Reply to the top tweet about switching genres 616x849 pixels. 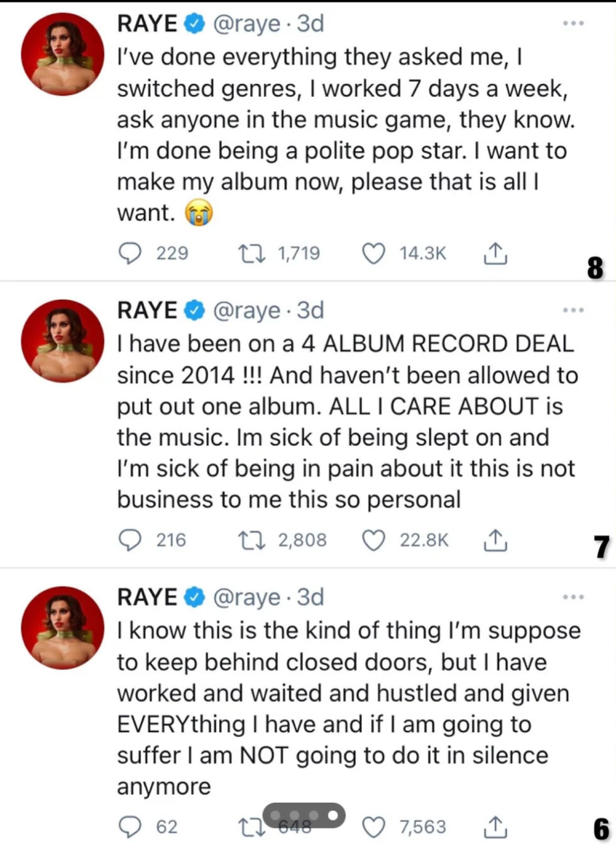[x=131, y=253]
